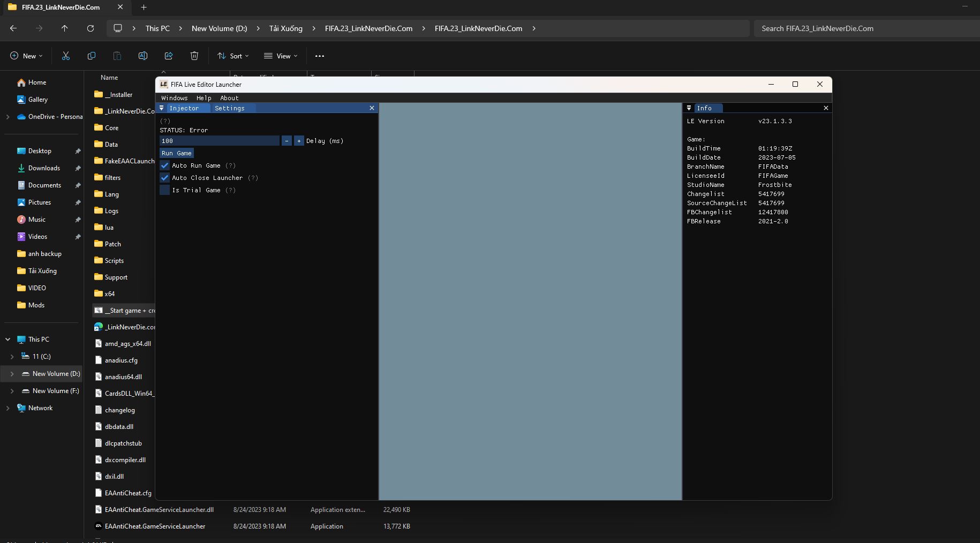The image size is (980, 543).
Task: Open the Mods folder in sidebar
Action: (x=36, y=305)
